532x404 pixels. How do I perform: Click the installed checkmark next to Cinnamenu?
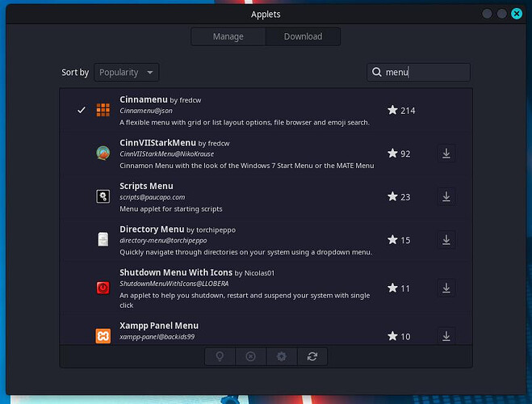[81, 110]
